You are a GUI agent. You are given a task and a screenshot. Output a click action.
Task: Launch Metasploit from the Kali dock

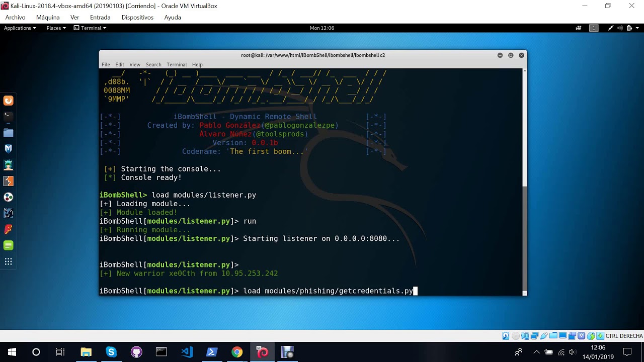8,149
